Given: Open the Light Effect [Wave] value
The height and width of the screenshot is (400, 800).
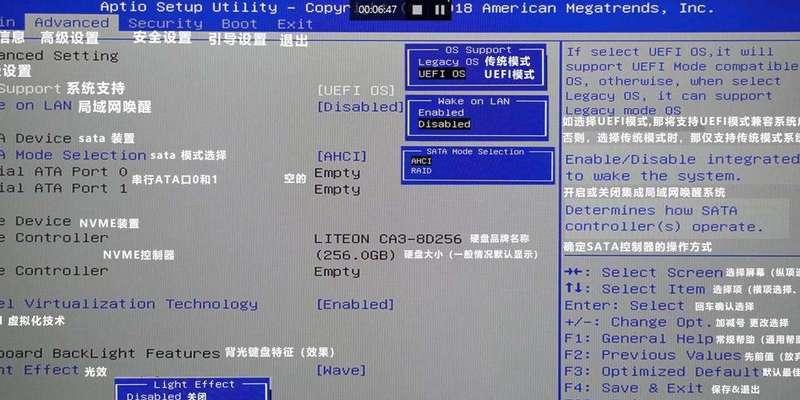Looking at the screenshot, I should pyautogui.click(x=342, y=370).
